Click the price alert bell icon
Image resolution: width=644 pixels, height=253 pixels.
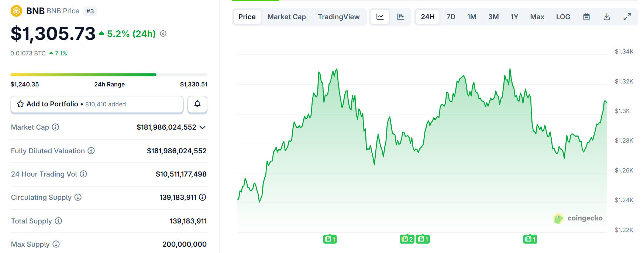click(197, 104)
